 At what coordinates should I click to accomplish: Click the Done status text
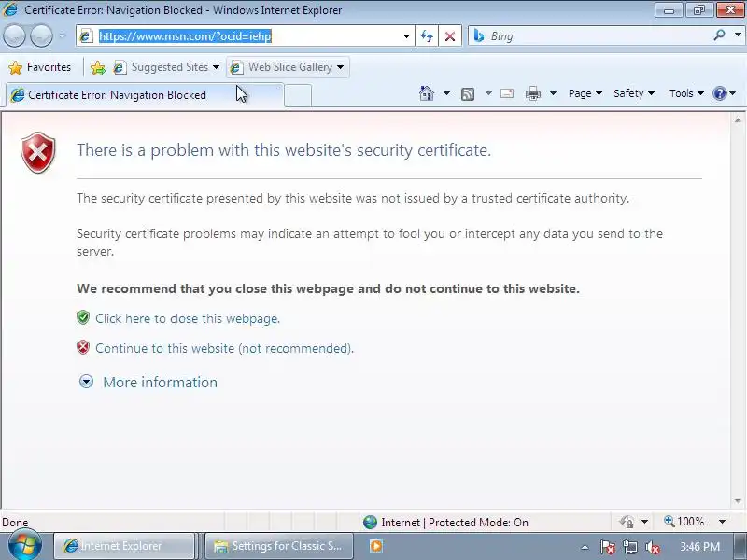click(x=15, y=523)
